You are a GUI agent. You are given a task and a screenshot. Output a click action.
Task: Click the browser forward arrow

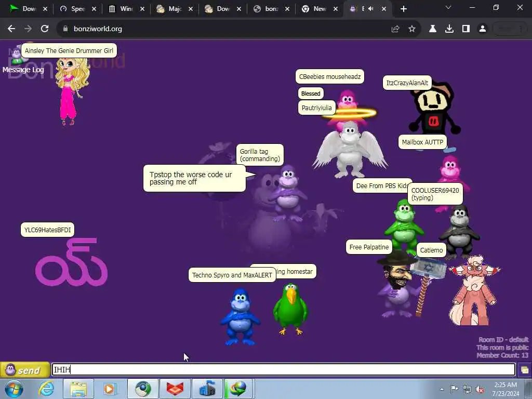pyautogui.click(x=28, y=29)
